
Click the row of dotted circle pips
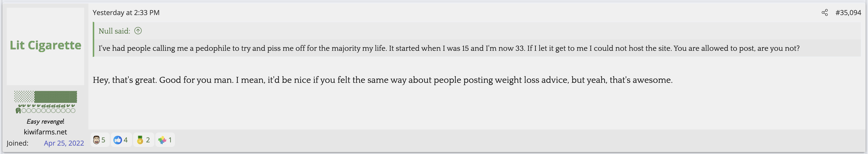click(48, 111)
